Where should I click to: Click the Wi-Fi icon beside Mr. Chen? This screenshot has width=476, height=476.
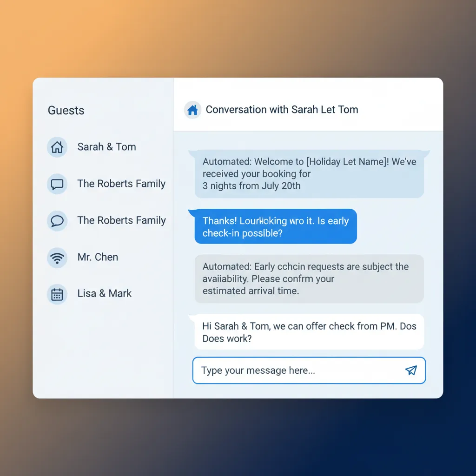57,258
